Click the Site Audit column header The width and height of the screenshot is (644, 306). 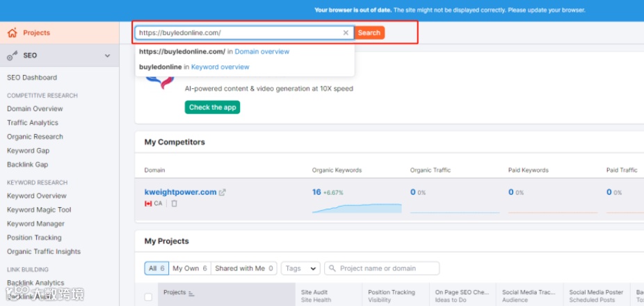(x=316, y=296)
